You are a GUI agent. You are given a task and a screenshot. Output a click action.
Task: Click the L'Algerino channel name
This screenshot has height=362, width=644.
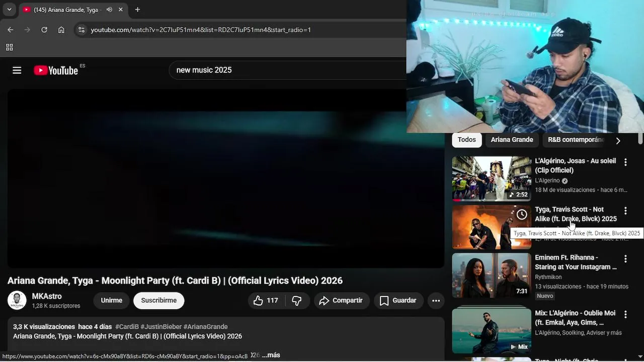point(547,180)
